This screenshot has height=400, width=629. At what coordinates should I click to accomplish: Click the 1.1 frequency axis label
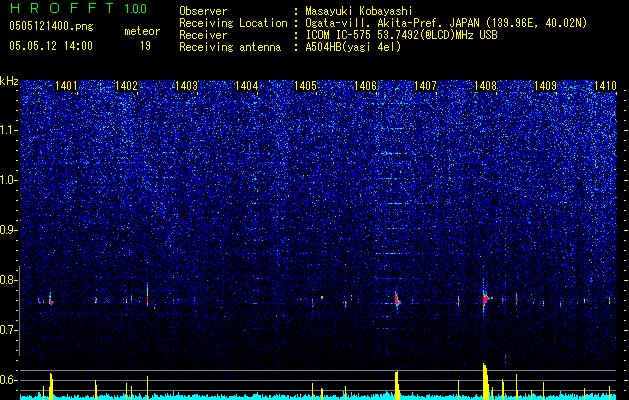click(9, 130)
